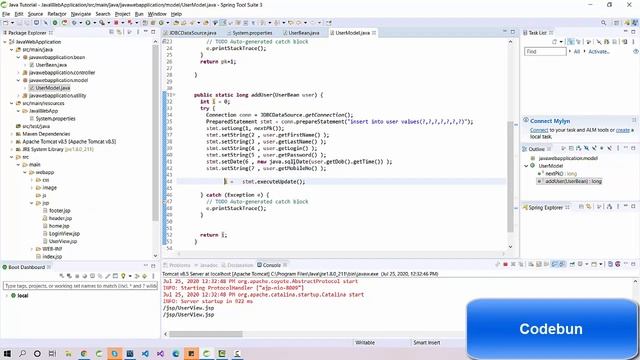Viewport: 640px width, 360px height.
Task: Open Chrome from the taskbar
Action: point(84,353)
